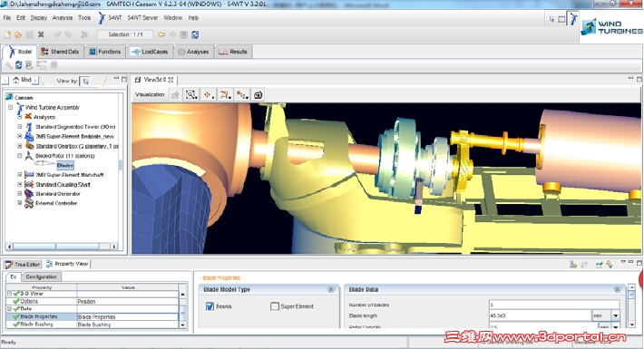The height and width of the screenshot is (349, 644).
Task: Click the yellow back arrow next to Selection
Action: click(x=161, y=34)
